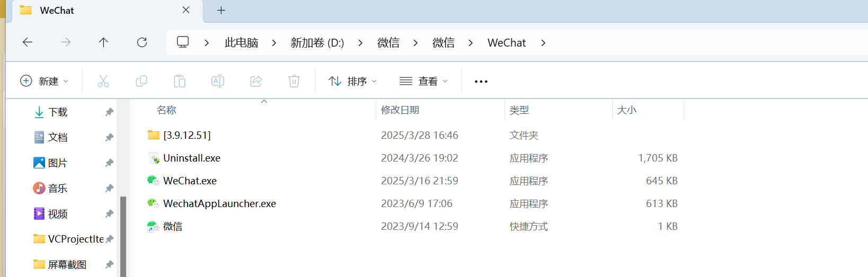
Task: Click the [3.9.12.51] folder icon
Action: [153, 135]
